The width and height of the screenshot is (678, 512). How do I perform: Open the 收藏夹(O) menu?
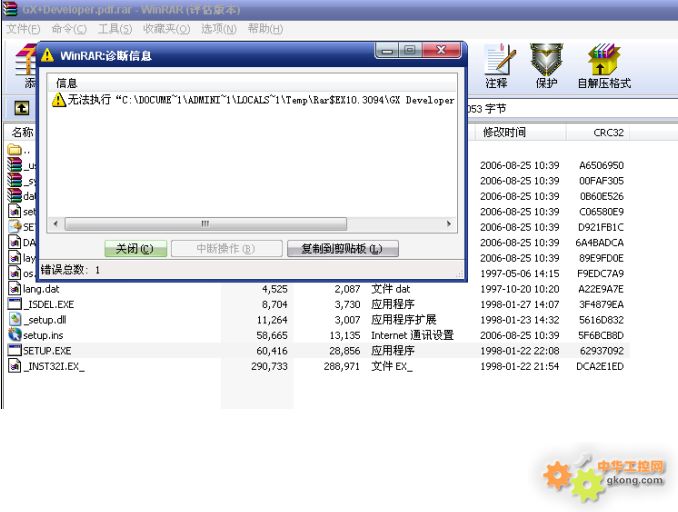click(x=166, y=29)
